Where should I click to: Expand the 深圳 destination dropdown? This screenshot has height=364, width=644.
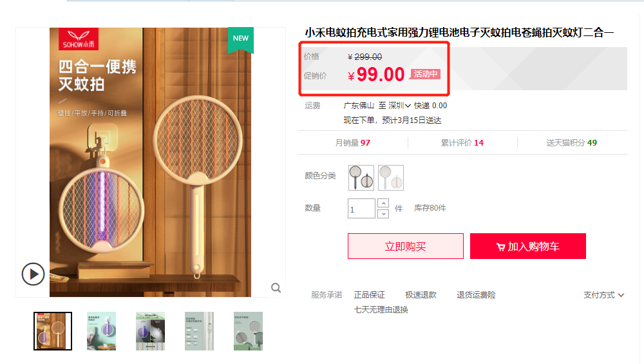click(400, 106)
